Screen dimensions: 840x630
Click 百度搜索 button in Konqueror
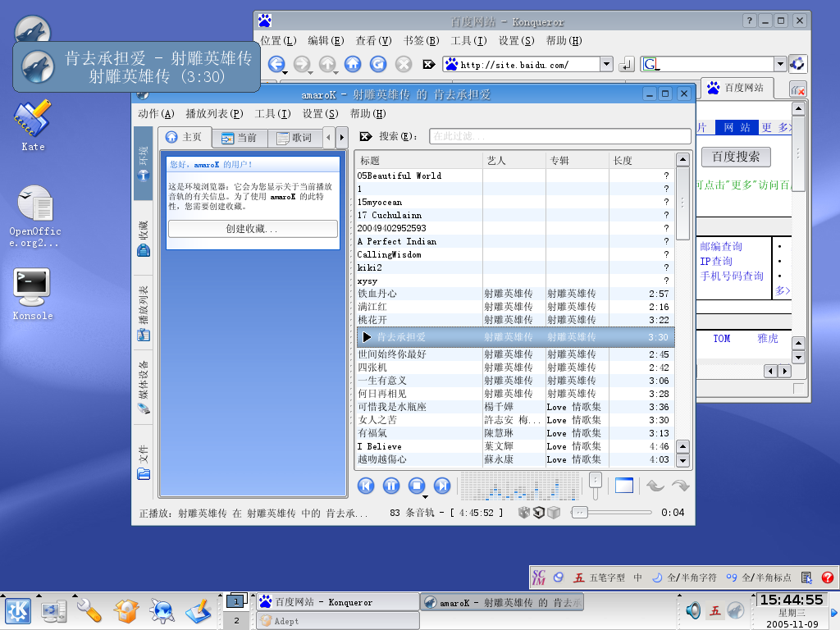(x=736, y=157)
